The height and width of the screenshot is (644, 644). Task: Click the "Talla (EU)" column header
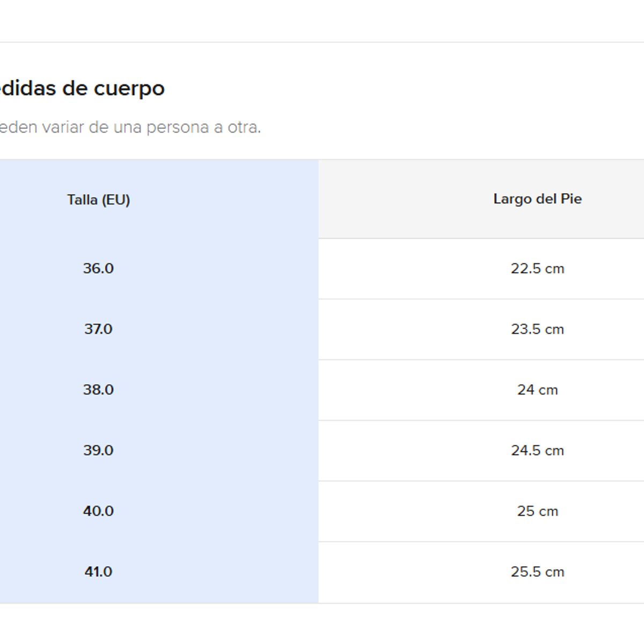coord(98,200)
